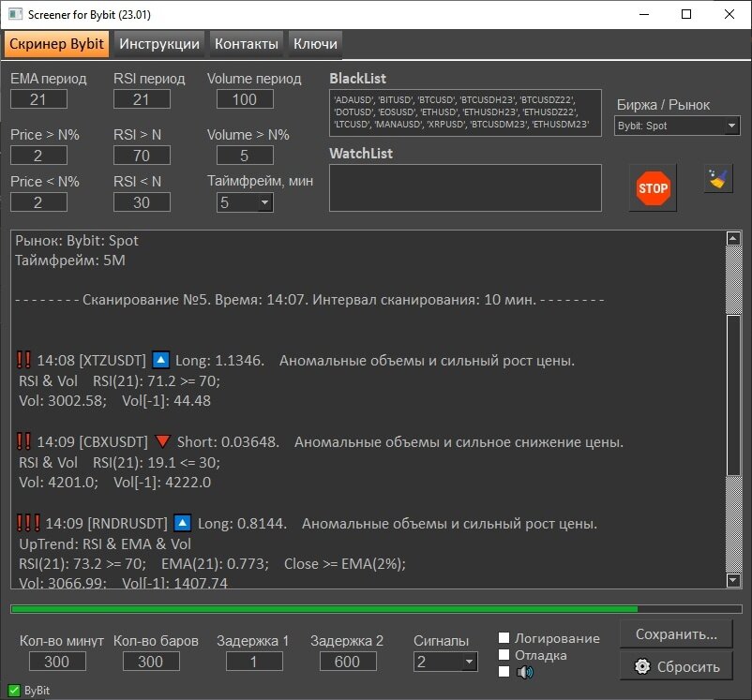Image resolution: width=752 pixels, height=700 pixels.
Task: Click red exclamation marks before CBXUSDT
Action: point(23,441)
